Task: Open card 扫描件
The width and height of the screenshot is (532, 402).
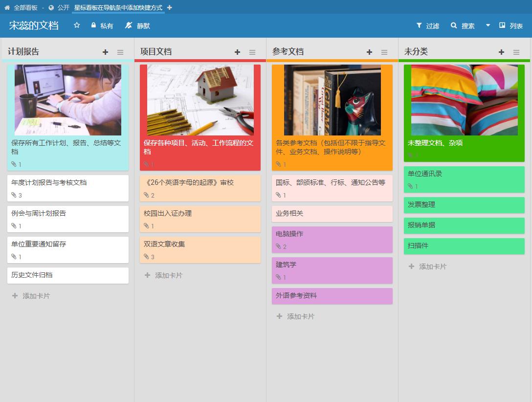Action: tap(464, 246)
